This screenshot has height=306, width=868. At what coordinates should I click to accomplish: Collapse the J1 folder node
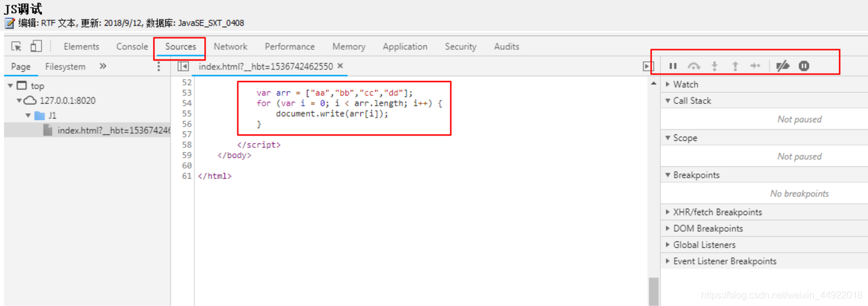[28, 115]
